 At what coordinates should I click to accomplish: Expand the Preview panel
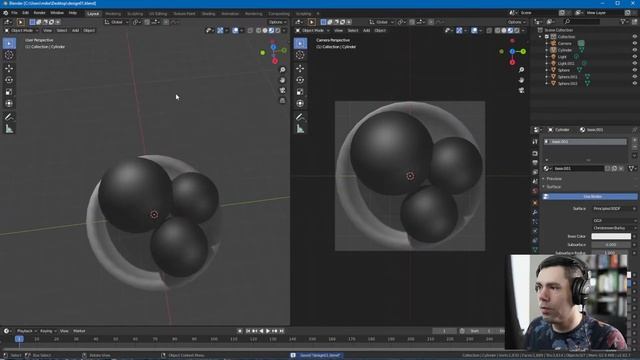[x=553, y=179]
